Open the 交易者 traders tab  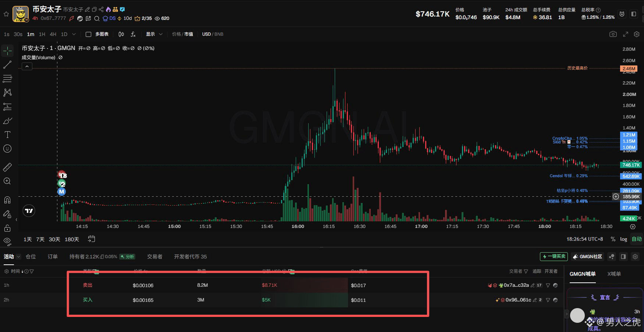(x=154, y=257)
